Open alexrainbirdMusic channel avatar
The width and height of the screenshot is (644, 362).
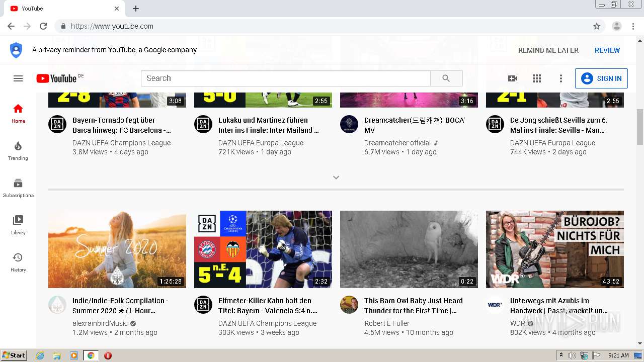pos(57,305)
